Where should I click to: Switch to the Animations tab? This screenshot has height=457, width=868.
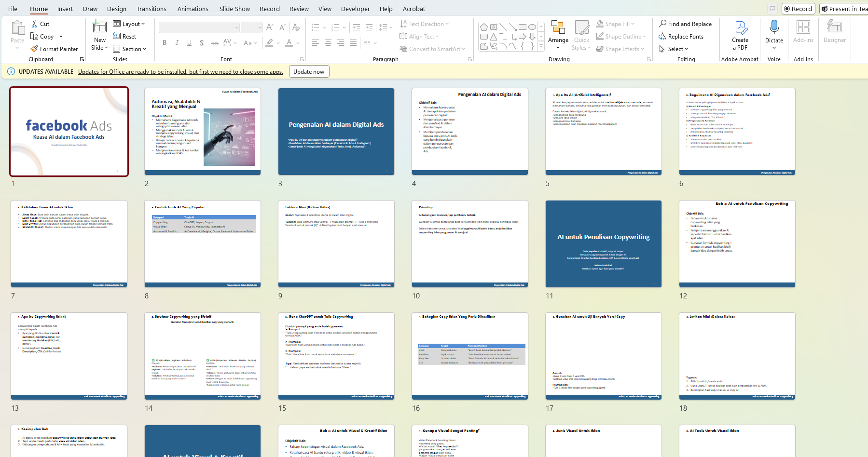tap(193, 9)
